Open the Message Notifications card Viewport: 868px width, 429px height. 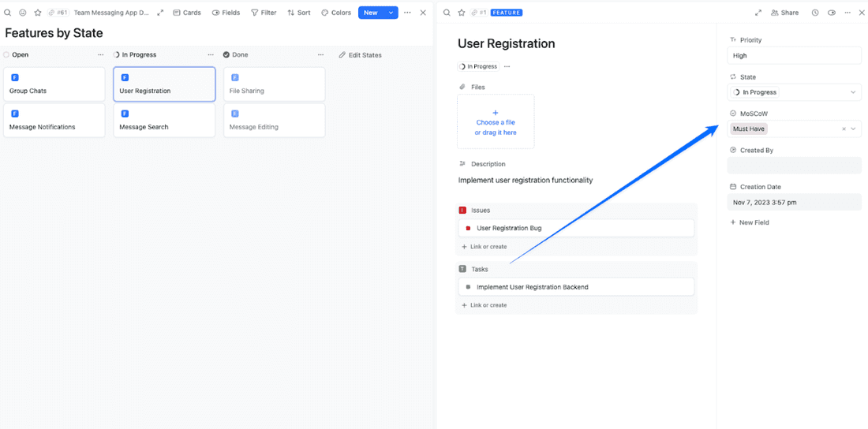click(x=54, y=120)
